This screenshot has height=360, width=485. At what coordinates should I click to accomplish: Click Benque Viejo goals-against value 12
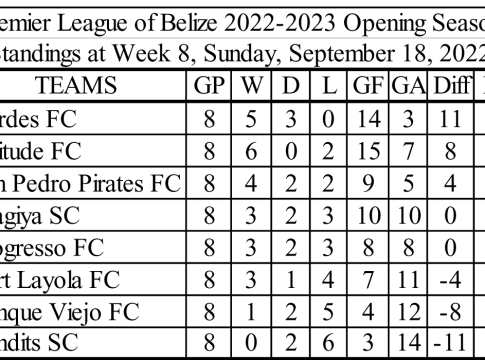coord(408,312)
